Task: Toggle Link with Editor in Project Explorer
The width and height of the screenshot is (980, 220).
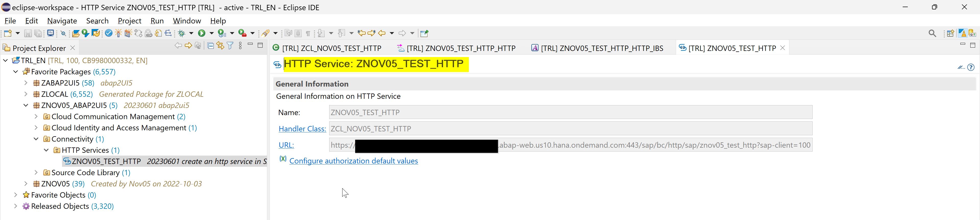Action: [220, 46]
